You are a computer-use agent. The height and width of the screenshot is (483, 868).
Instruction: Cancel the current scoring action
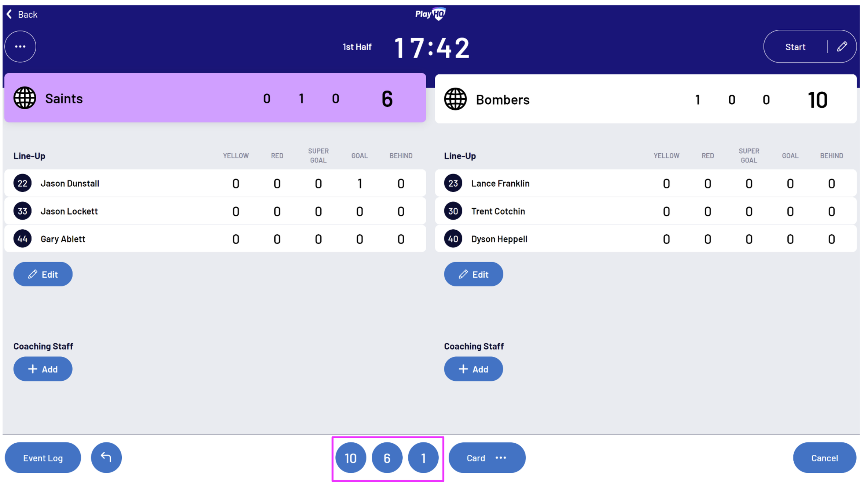824,458
